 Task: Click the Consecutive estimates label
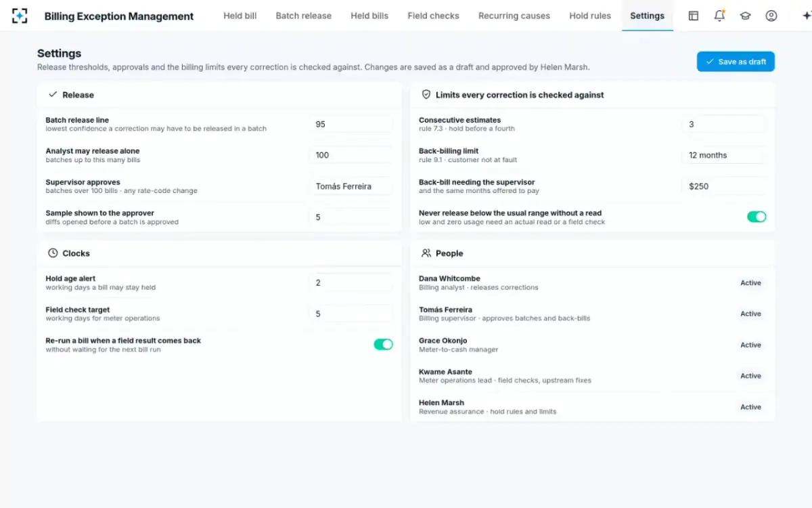click(459, 120)
